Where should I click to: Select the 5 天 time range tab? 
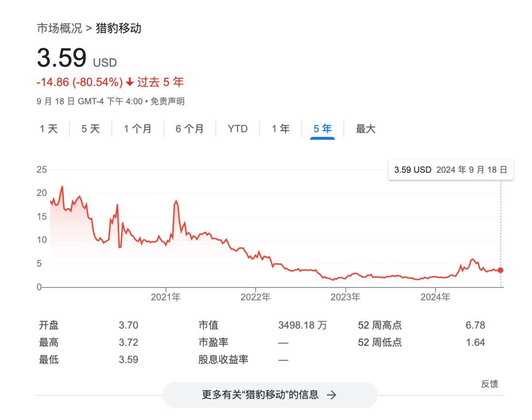[x=91, y=129]
